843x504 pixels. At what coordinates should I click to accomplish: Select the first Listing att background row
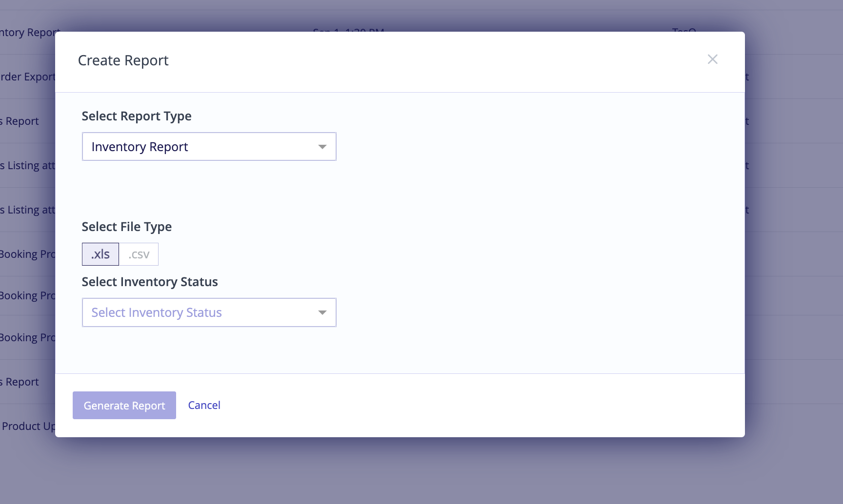(x=27, y=165)
